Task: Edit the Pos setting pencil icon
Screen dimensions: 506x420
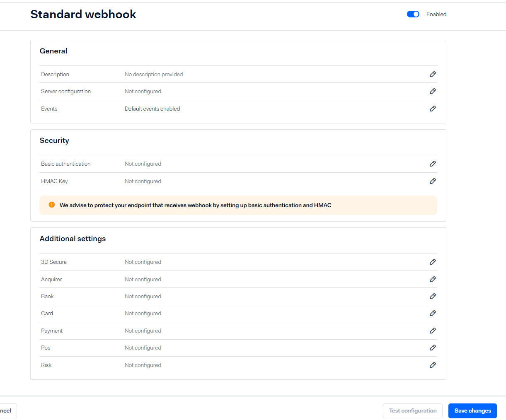Action: pyautogui.click(x=433, y=348)
